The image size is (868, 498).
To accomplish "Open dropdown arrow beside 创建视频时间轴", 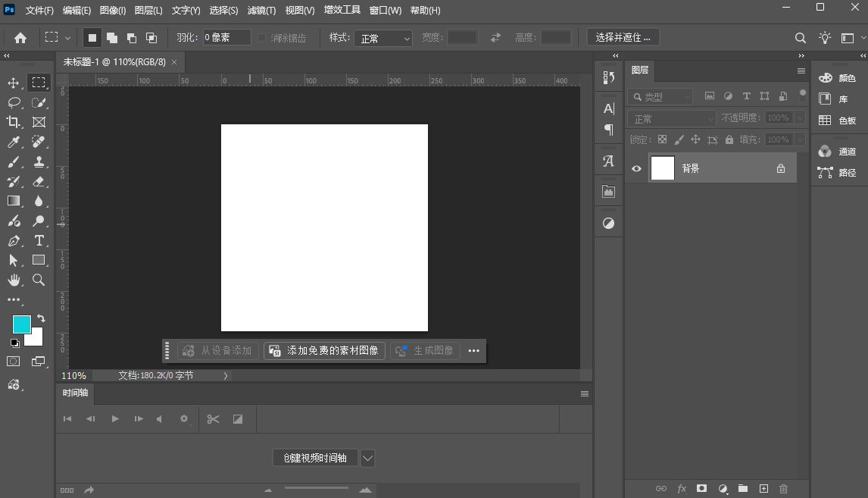I will 367,458.
